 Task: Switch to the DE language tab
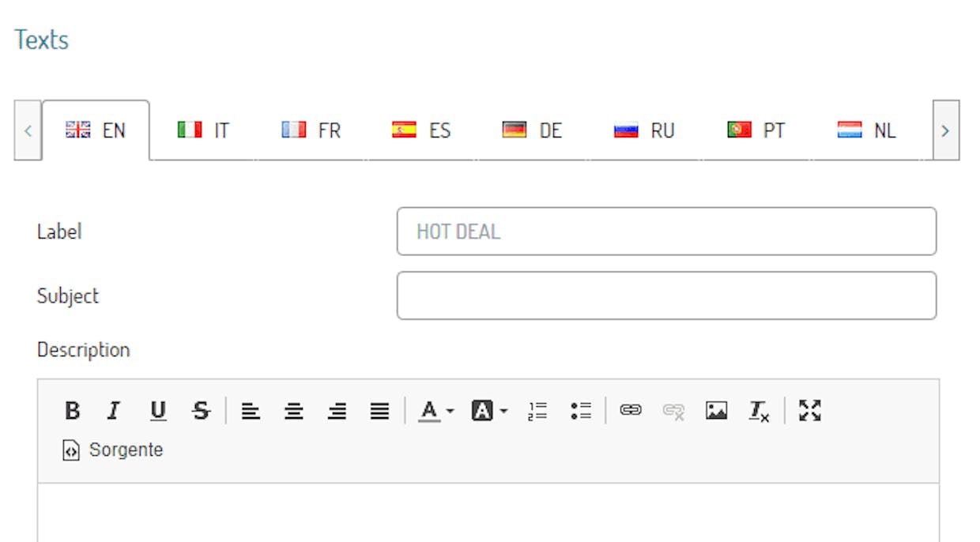click(x=532, y=130)
